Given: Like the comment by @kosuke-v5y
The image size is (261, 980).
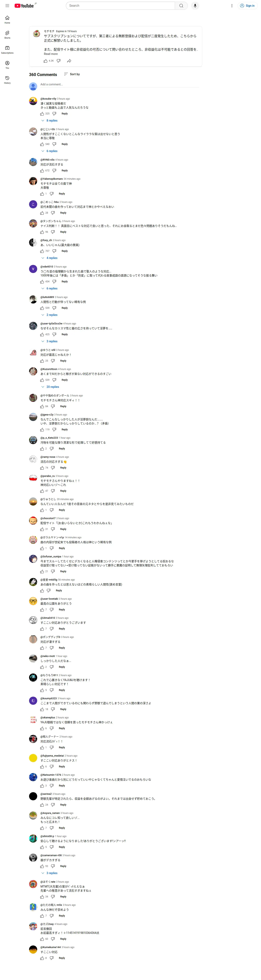Looking at the screenshot, I should click(x=42, y=114).
